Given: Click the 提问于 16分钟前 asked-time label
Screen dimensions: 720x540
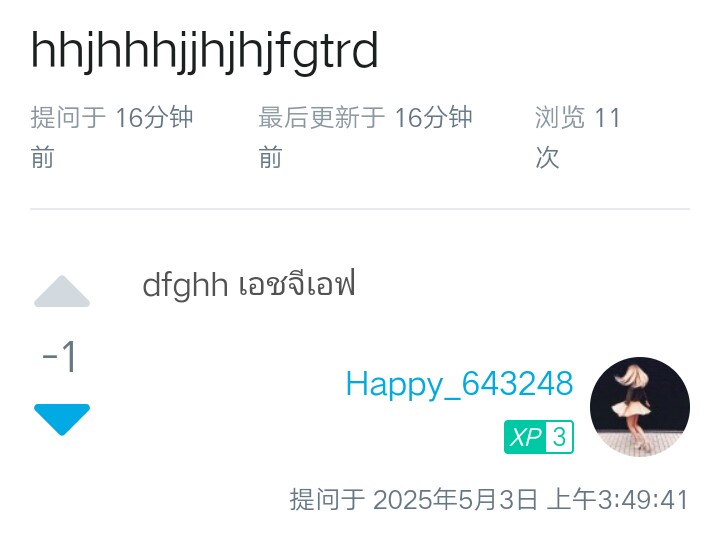Looking at the screenshot, I should 112,137.
